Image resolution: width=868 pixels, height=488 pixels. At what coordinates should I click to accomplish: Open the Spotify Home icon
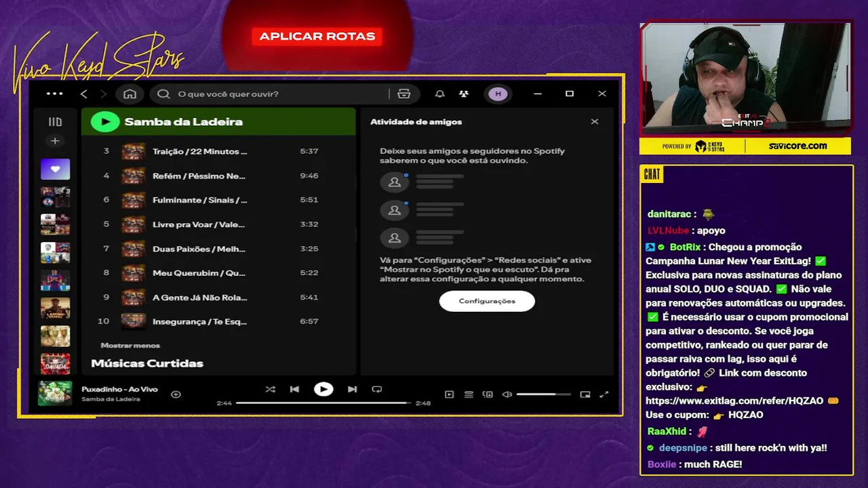click(130, 94)
